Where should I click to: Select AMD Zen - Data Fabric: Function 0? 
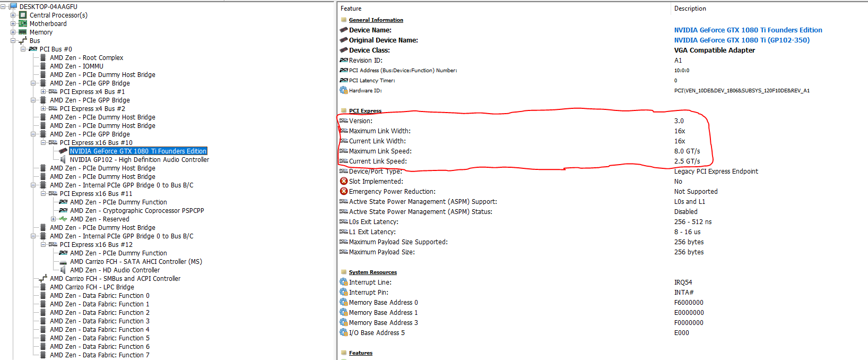[99, 295]
